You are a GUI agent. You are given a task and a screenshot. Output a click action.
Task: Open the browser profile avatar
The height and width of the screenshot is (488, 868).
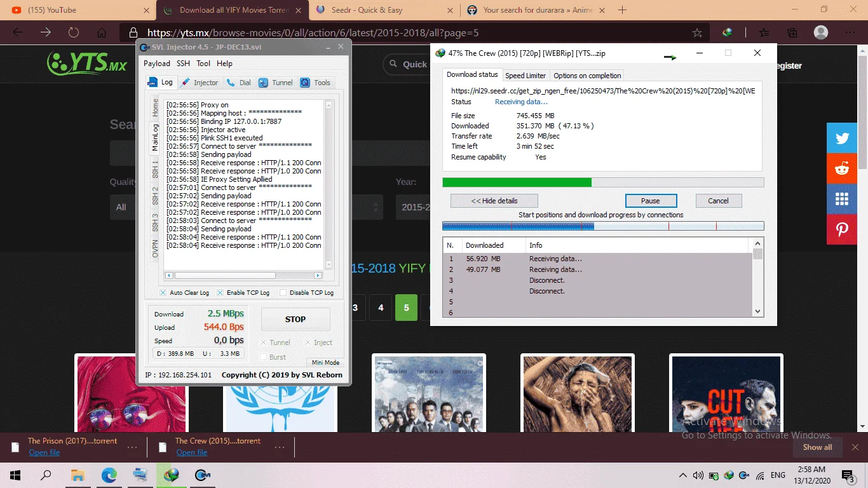coord(821,32)
